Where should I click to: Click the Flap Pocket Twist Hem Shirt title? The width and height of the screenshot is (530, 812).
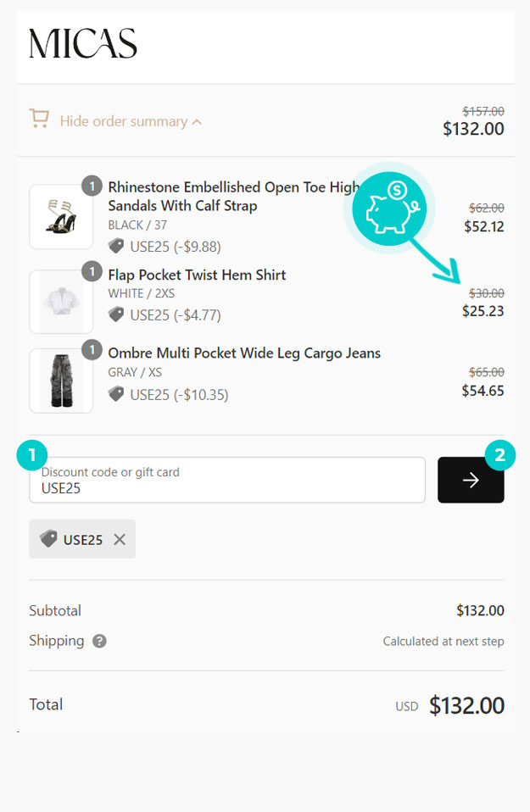(197, 275)
